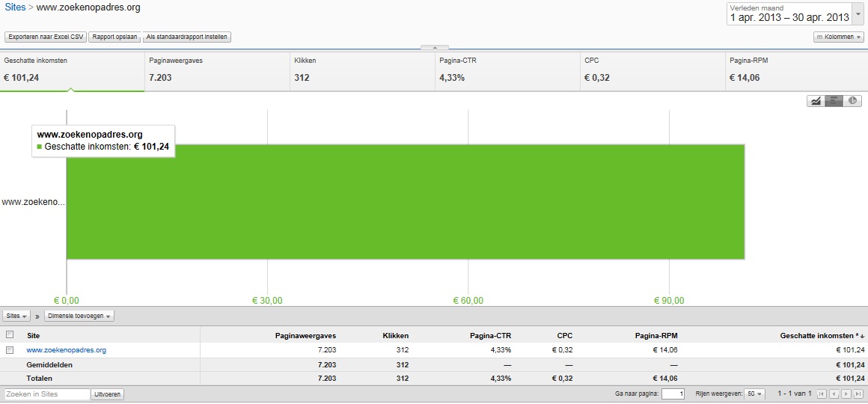The width and height of the screenshot is (868, 404).
Task: Sort by the Geschatte inkomsten column header
Action: 822,335
